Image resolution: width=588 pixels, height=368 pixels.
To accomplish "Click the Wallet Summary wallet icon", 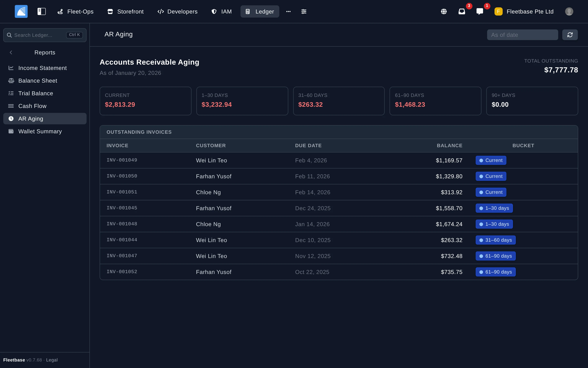I will pos(11,131).
